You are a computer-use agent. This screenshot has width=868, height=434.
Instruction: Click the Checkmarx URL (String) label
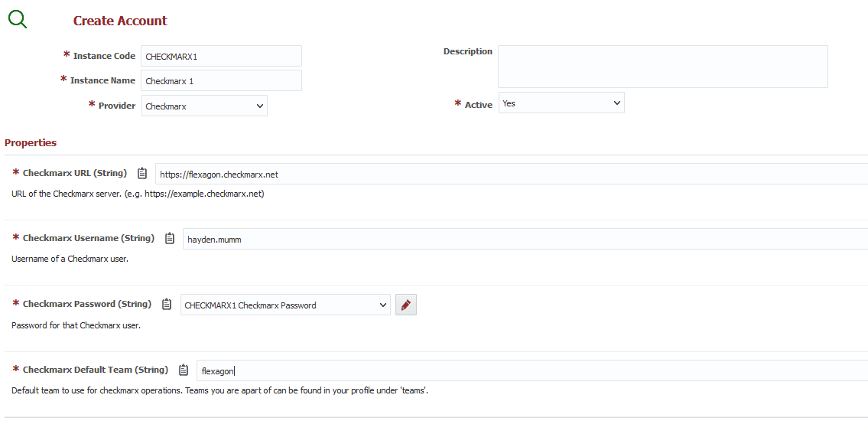[x=75, y=173]
